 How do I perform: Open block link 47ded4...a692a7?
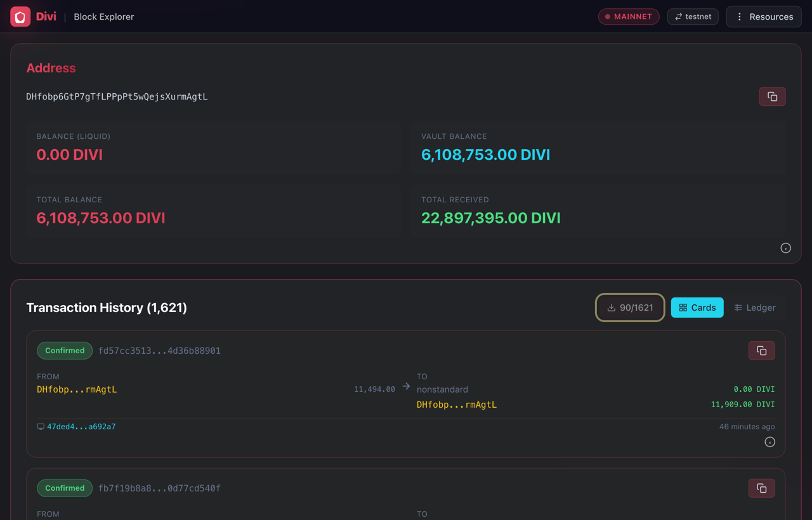click(81, 427)
